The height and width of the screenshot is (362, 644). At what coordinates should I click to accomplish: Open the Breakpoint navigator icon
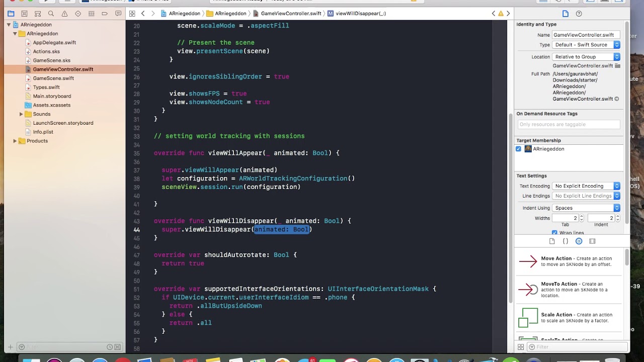coord(105,14)
